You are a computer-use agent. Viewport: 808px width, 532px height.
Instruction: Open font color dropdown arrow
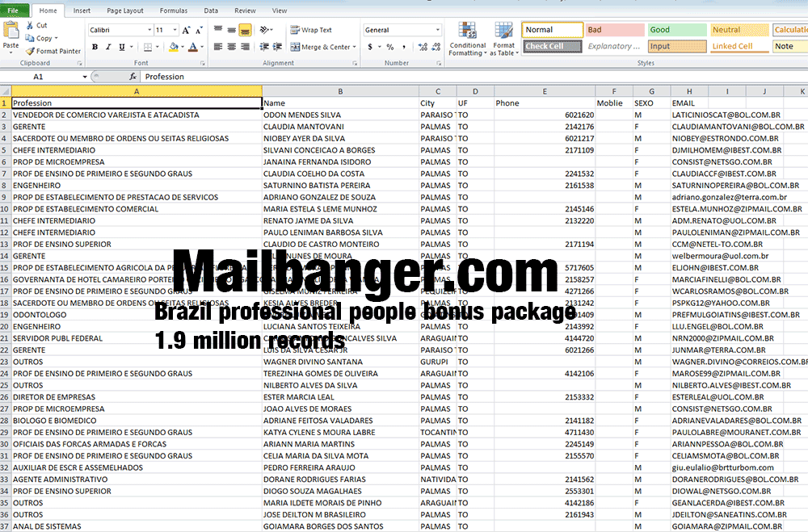point(202,47)
